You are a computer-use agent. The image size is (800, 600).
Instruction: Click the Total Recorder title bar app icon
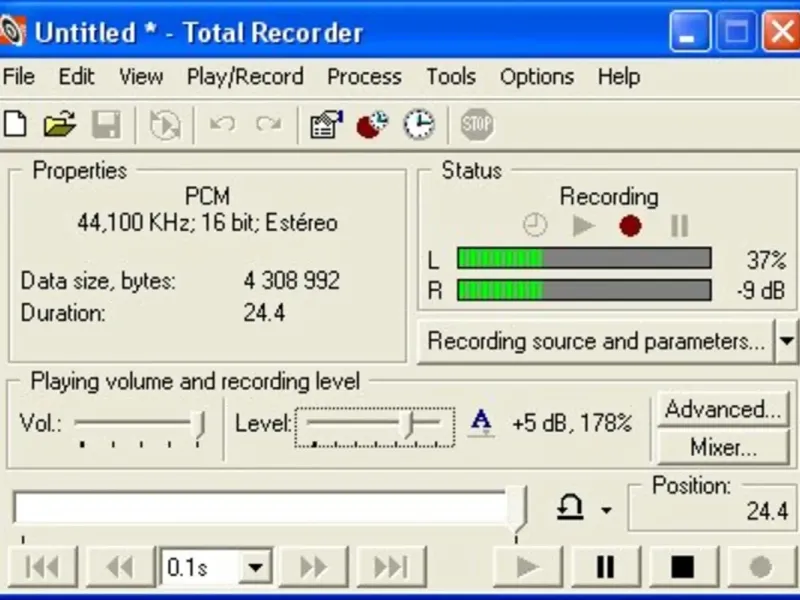[x=12, y=32]
